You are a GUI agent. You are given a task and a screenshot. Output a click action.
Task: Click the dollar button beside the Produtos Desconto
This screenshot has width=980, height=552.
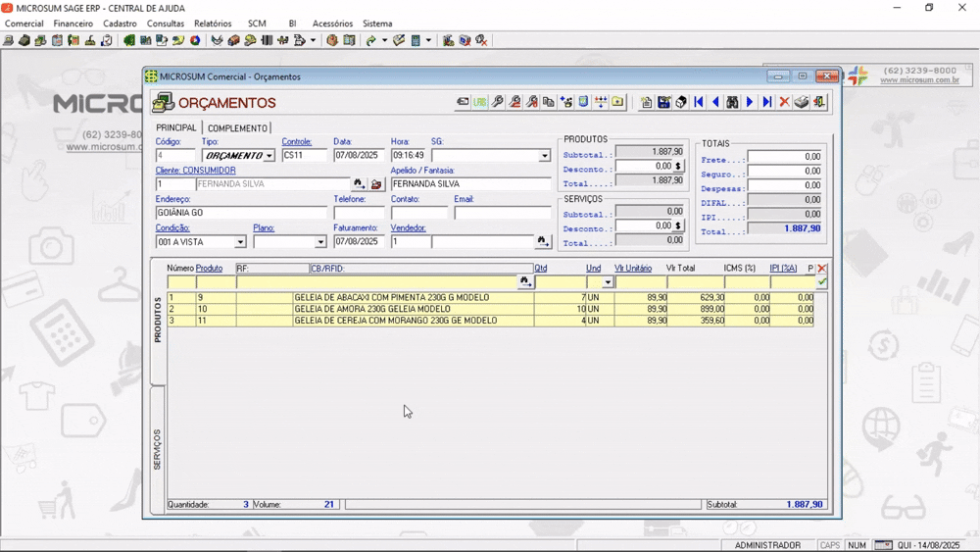click(x=678, y=167)
